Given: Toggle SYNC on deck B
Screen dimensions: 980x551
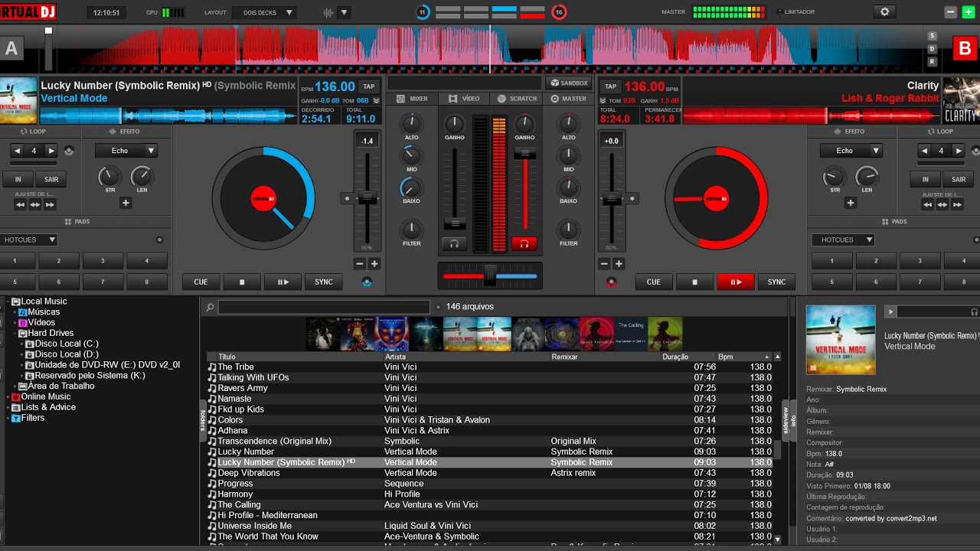Looking at the screenshot, I should (x=776, y=282).
